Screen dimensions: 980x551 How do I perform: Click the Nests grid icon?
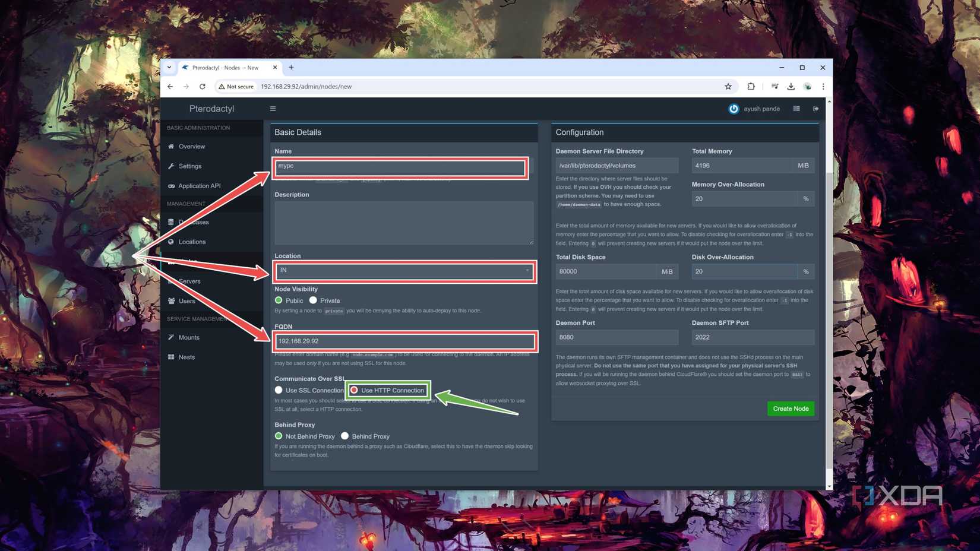171,357
